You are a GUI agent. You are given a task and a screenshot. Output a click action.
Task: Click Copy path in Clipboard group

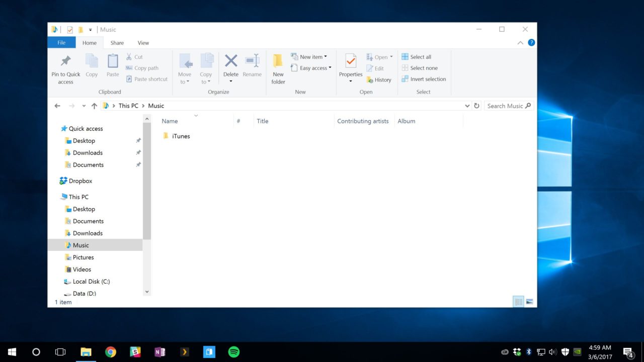(142, 68)
